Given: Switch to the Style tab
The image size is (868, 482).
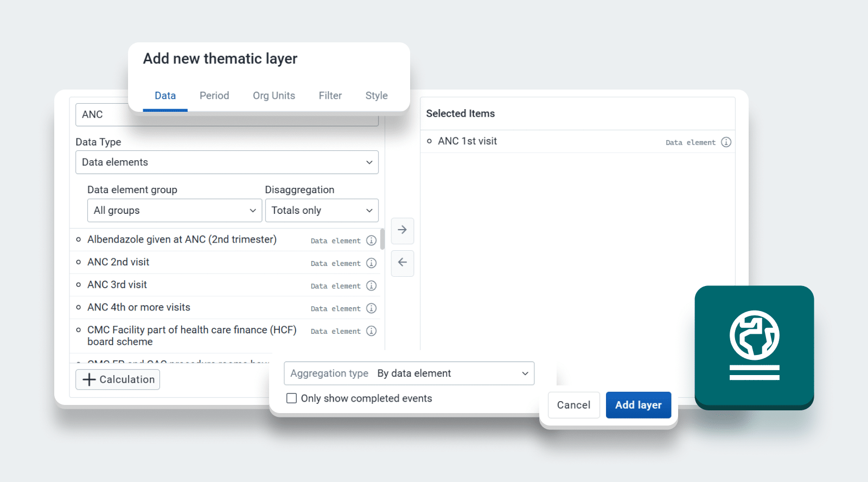Looking at the screenshot, I should [376, 96].
